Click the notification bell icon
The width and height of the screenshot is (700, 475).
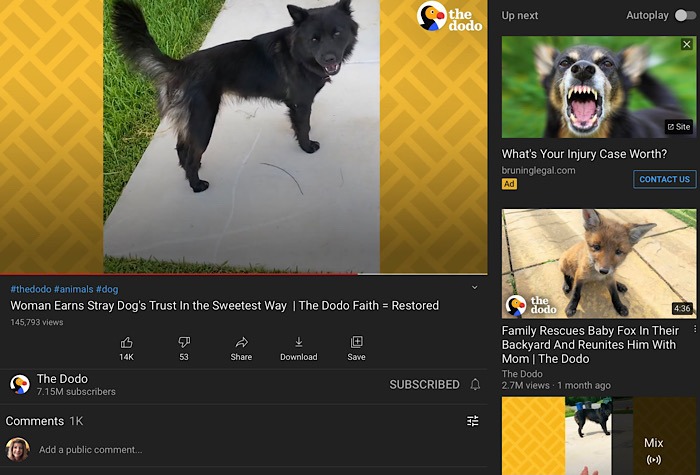475,385
